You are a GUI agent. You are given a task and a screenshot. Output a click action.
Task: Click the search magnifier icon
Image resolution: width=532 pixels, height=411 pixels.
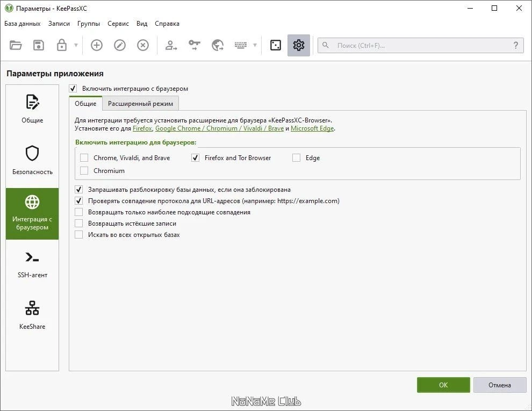[325, 45]
